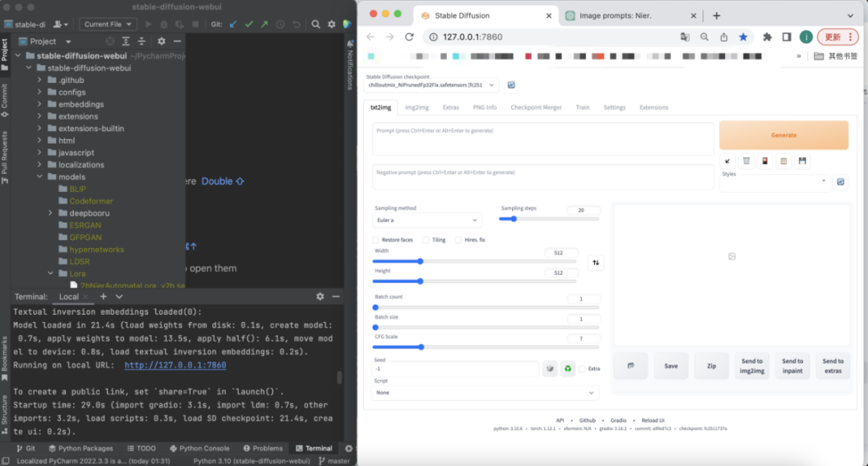Apply selected styles clipboard icon

point(784,161)
